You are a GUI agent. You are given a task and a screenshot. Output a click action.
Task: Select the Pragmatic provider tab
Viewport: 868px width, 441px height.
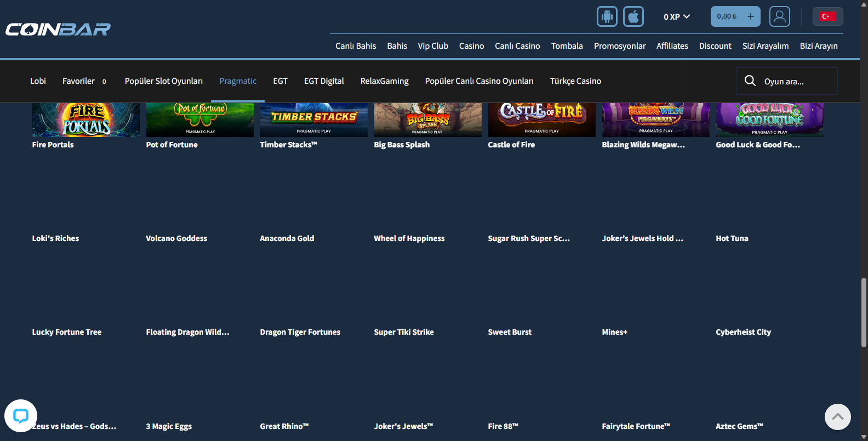[238, 81]
